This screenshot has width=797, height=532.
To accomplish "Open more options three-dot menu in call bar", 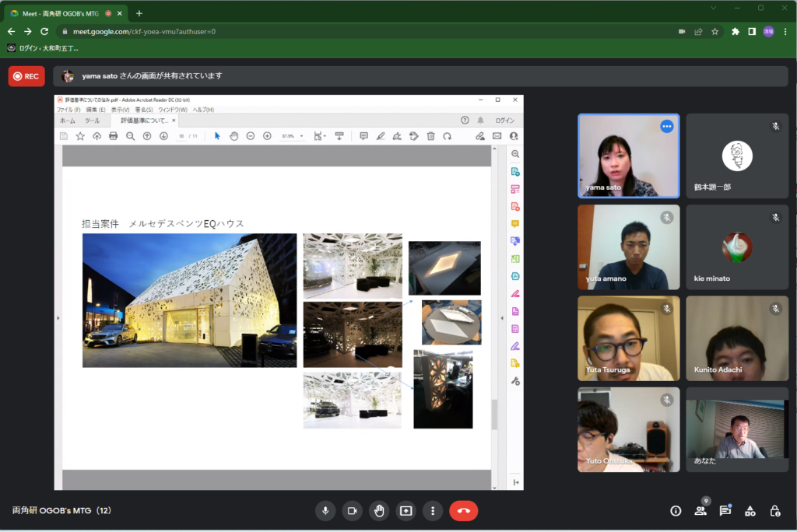I will [x=433, y=511].
